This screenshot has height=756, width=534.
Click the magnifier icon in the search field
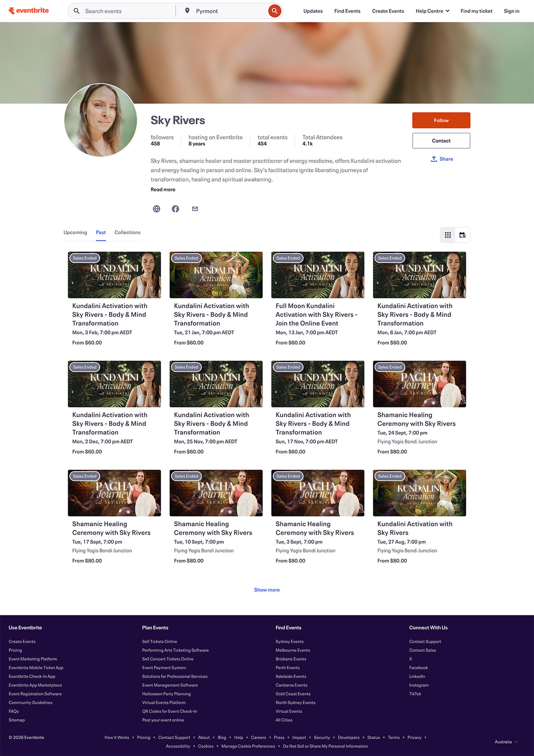tap(77, 11)
